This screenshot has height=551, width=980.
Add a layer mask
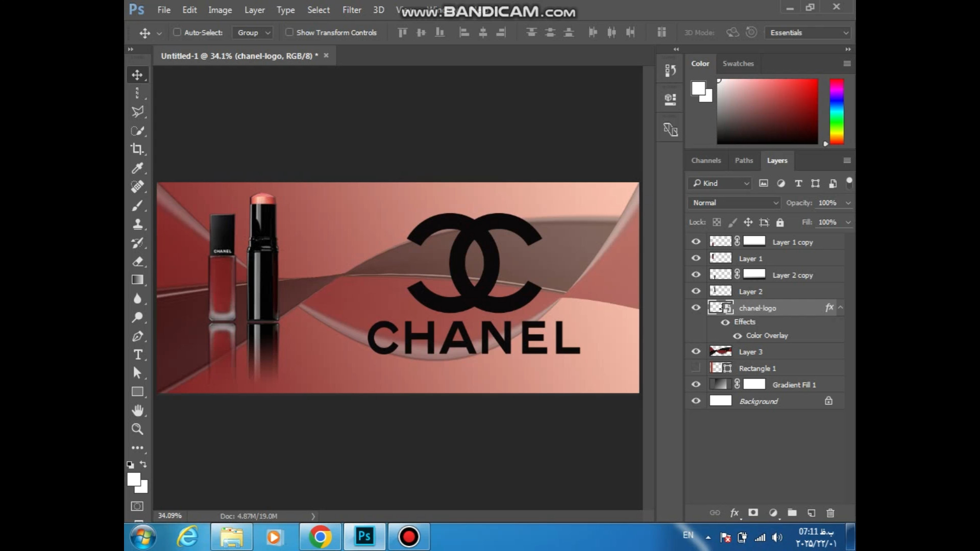coord(753,513)
